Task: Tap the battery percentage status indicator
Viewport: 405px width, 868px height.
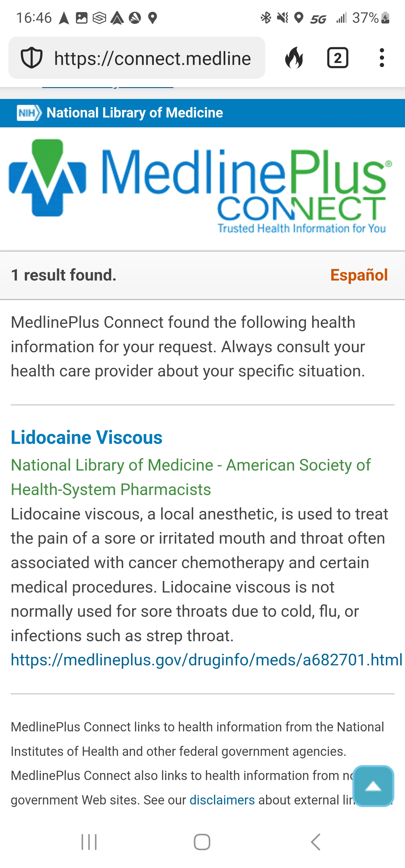Action: (x=366, y=18)
